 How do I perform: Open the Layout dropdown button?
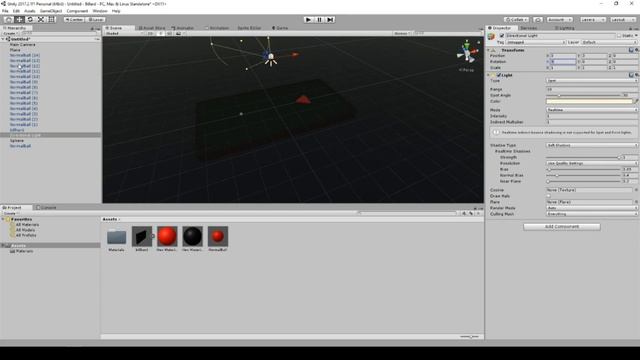[622, 20]
